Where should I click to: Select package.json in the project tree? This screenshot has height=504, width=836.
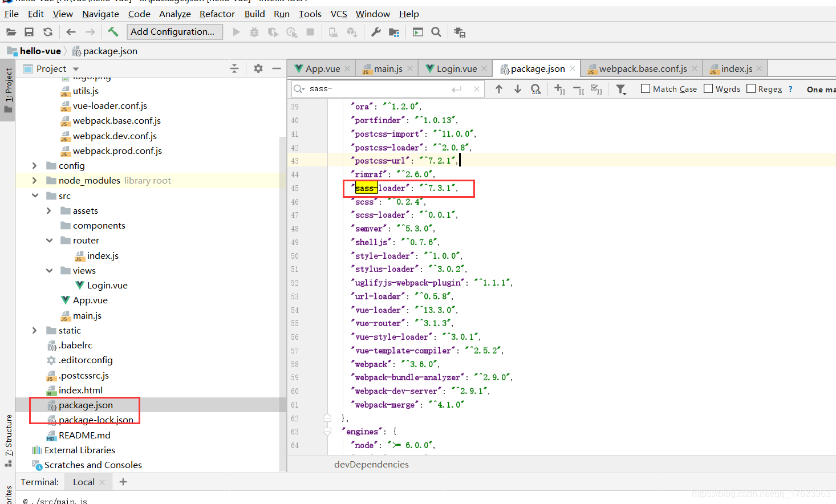[x=86, y=405]
